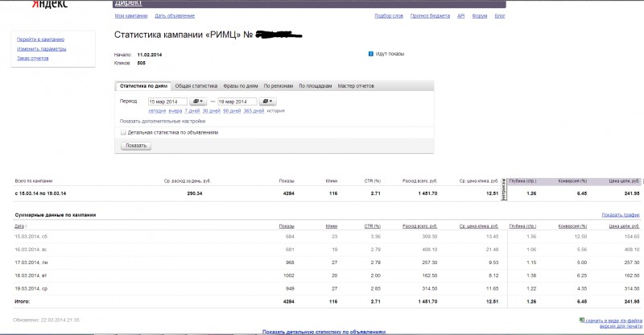Screen dimensions: 644x335
Task: Click Перейти в кампанию in sidebar
Action: tap(40, 39)
